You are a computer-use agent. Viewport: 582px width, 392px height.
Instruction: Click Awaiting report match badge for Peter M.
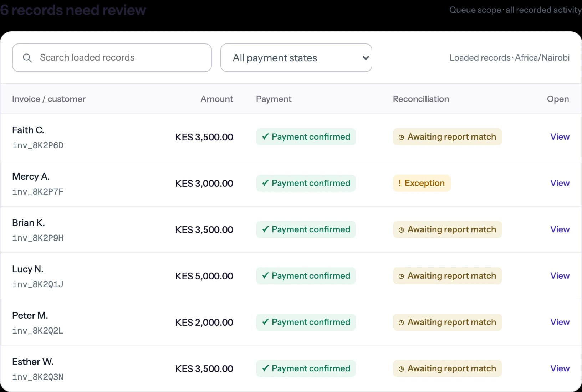pyautogui.click(x=448, y=322)
